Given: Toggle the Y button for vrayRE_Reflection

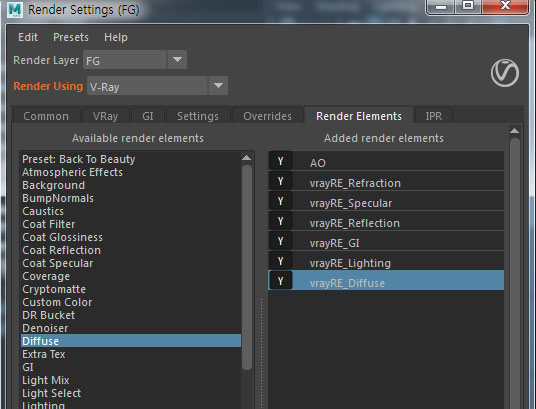Looking at the screenshot, I should (280, 221).
